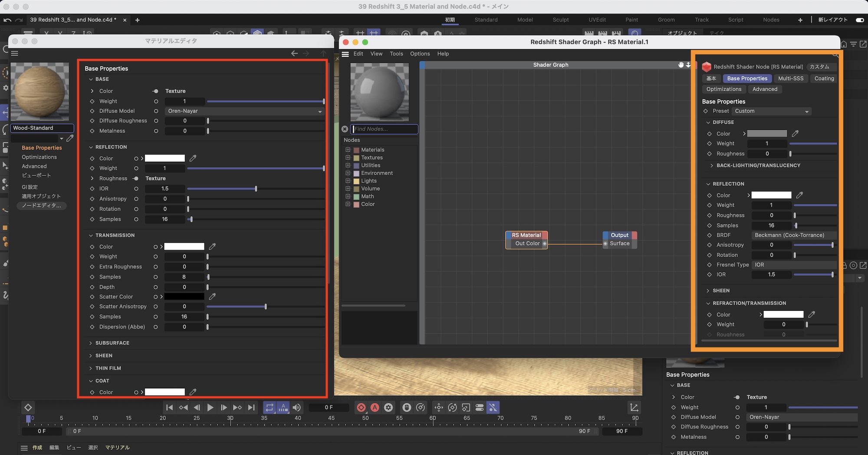Toggle the new layout switch in top bar

(x=859, y=20)
